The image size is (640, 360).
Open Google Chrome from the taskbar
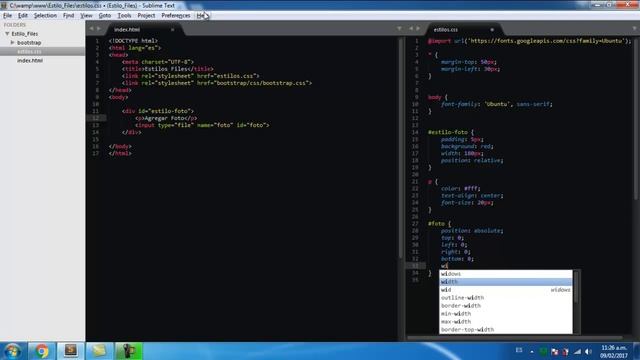41,351
